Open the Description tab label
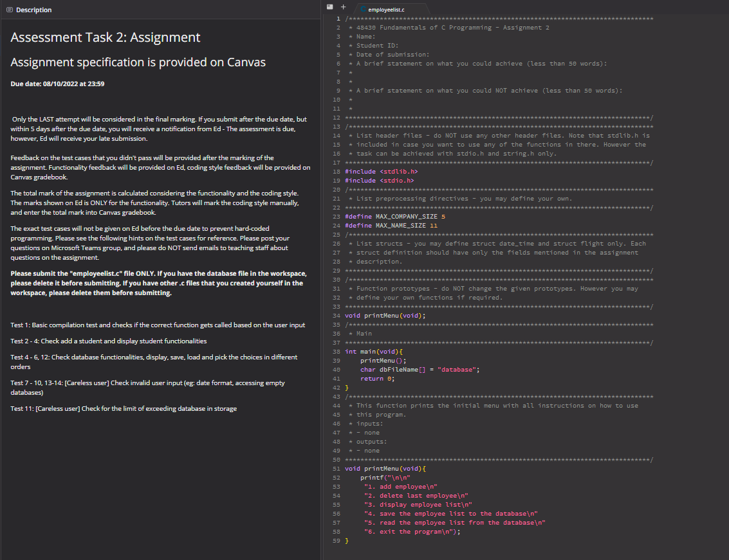The image size is (729, 560). point(34,10)
